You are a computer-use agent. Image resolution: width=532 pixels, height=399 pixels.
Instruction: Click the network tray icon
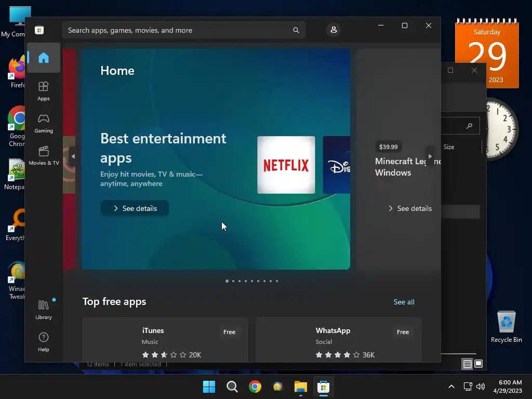coord(468,387)
